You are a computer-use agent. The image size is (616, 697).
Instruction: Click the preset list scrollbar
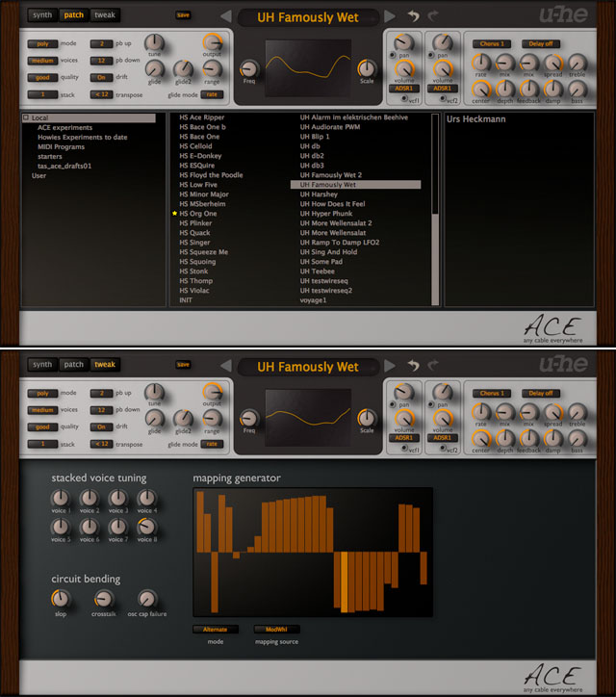pyautogui.click(x=435, y=259)
